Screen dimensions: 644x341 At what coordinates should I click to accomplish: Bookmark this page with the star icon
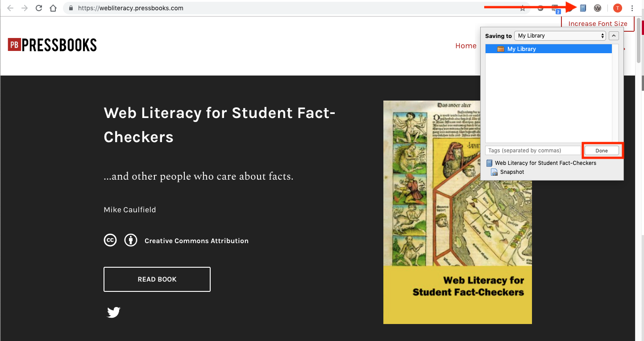point(523,8)
